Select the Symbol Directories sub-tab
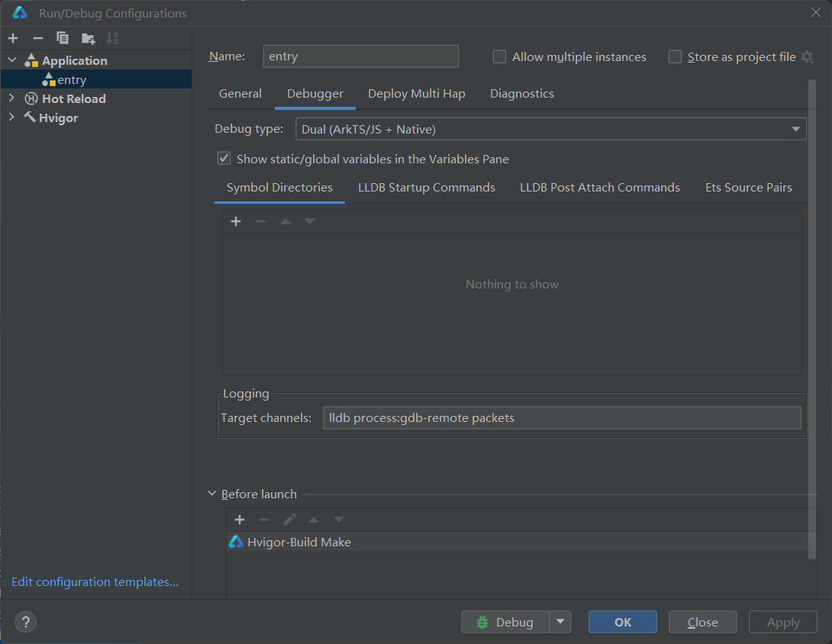The height and width of the screenshot is (644, 832). 279,188
